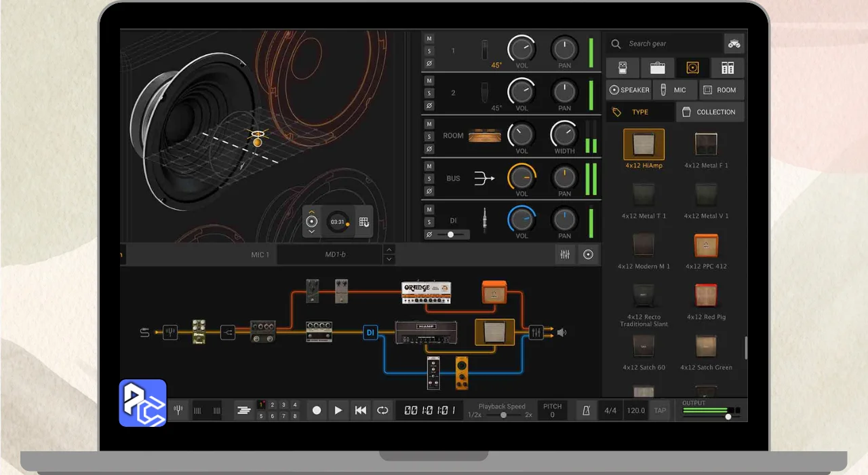Open the mixer faders icon below the channels

click(x=565, y=254)
